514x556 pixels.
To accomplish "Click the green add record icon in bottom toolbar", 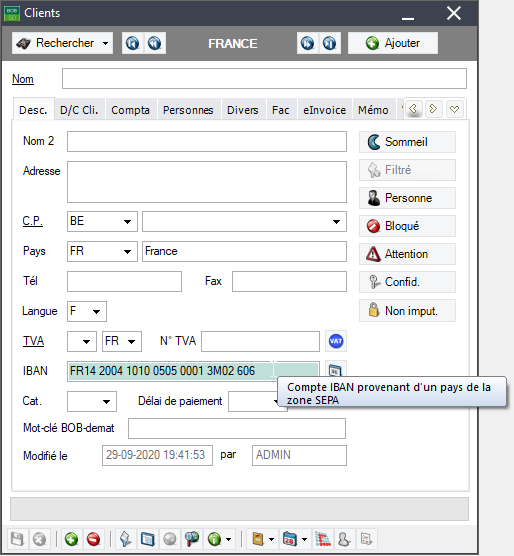I will pyautogui.click(x=71, y=539).
